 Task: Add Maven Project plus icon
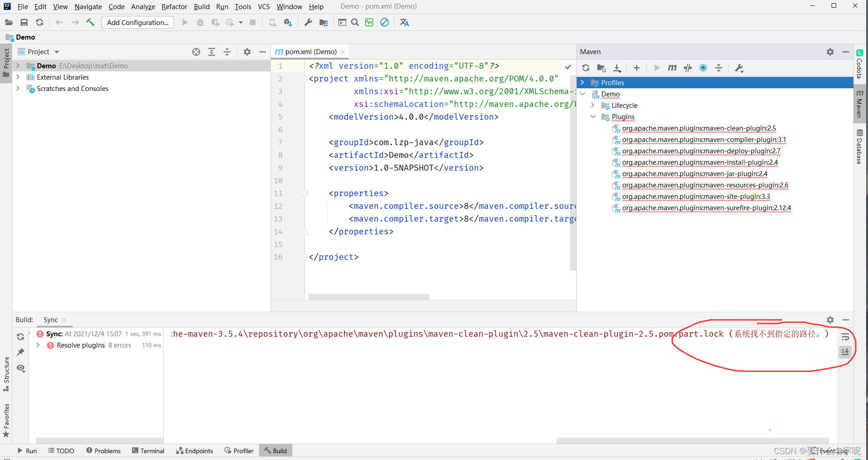pyautogui.click(x=637, y=68)
